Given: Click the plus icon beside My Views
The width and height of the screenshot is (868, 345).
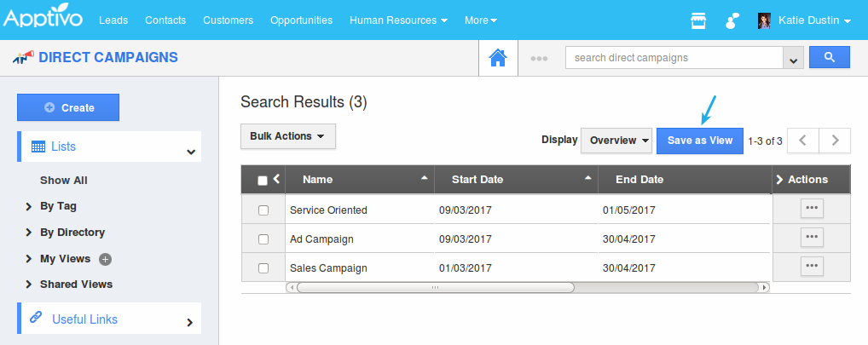Looking at the screenshot, I should pos(106,259).
